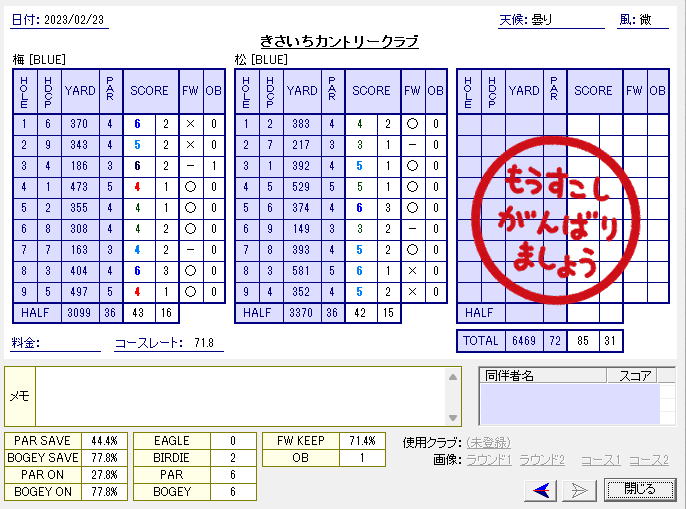Click 松 hole 1 fairway ○ mark
Viewport: 686px width, 509px height.
click(x=412, y=124)
